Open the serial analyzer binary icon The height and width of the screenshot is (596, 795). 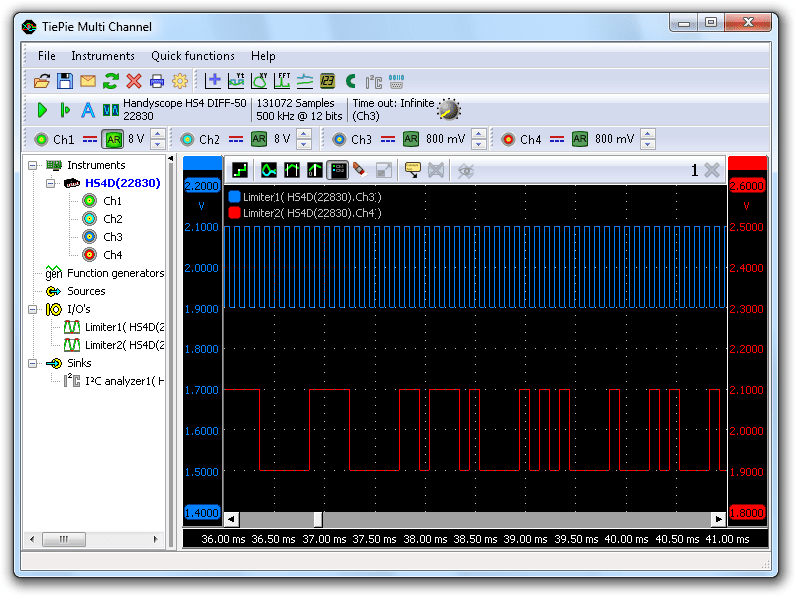click(x=396, y=82)
